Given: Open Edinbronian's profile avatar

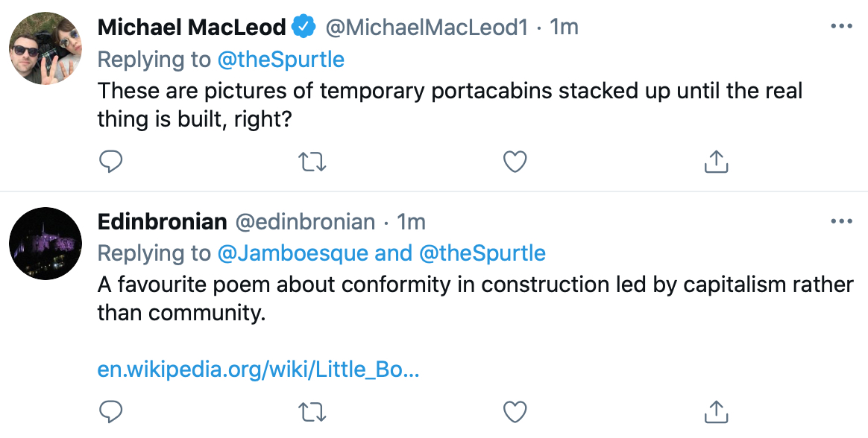Looking at the screenshot, I should [45, 244].
